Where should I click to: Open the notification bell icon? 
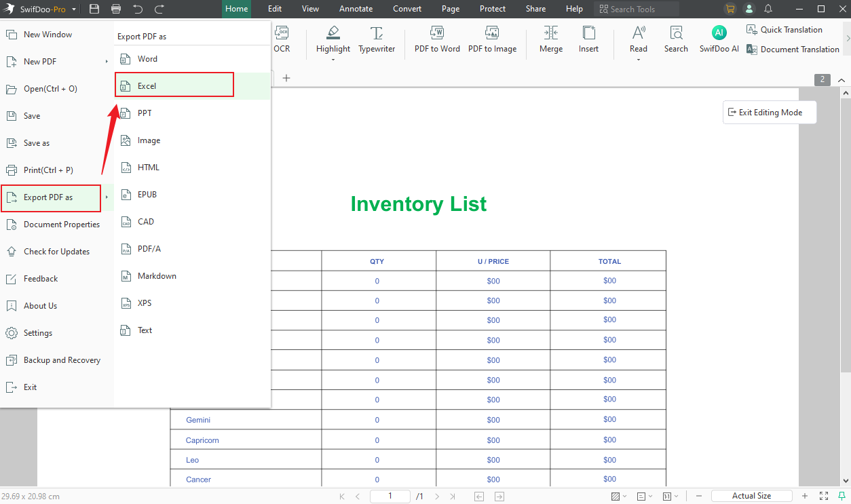768,9
